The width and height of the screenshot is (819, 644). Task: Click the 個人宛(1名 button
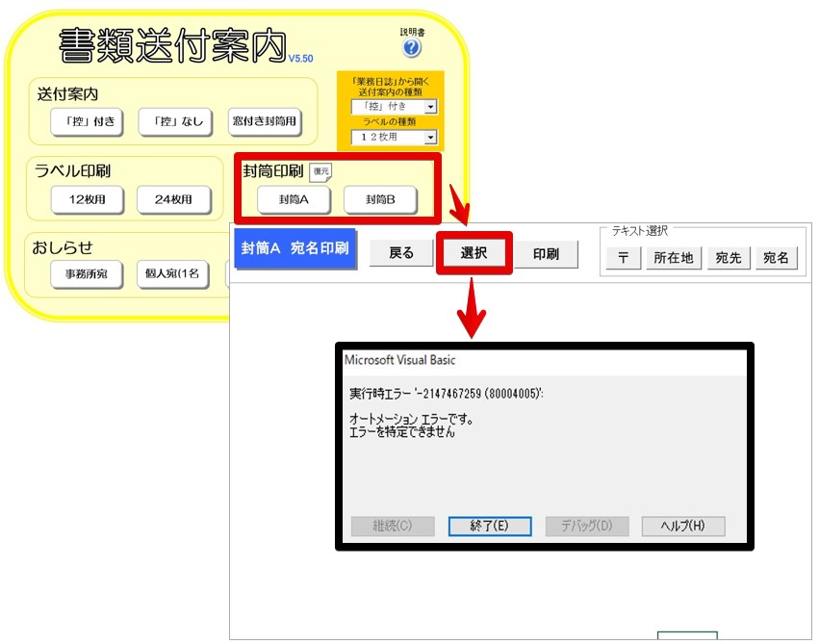coord(173,274)
